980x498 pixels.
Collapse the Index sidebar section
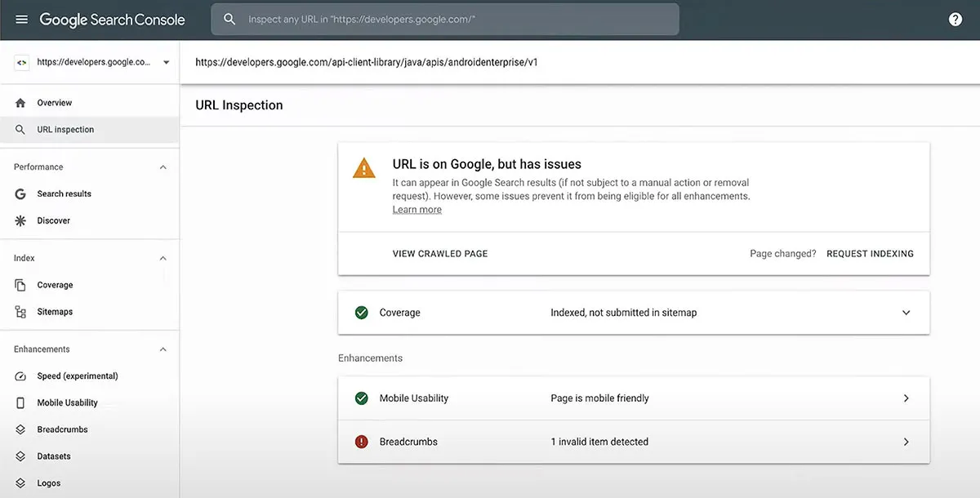click(x=162, y=258)
